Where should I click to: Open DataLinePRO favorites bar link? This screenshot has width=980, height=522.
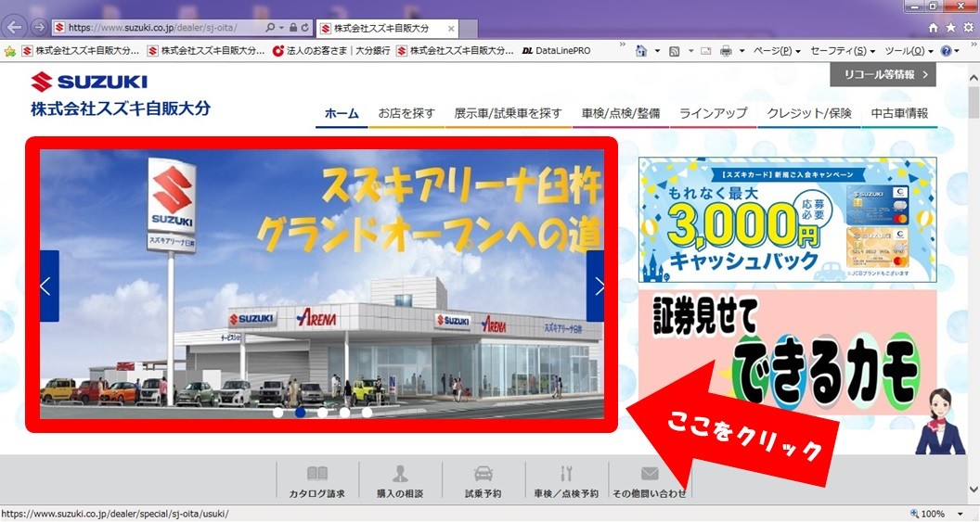[x=556, y=51]
